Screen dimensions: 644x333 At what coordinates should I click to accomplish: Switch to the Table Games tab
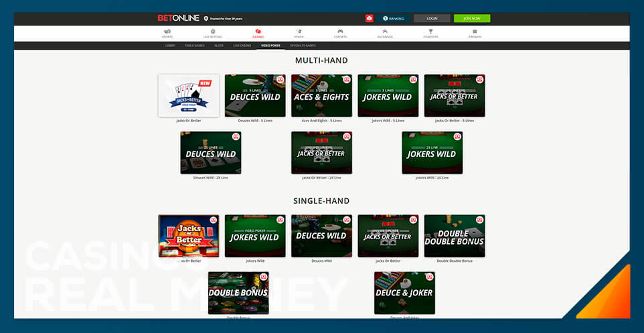pyautogui.click(x=195, y=46)
